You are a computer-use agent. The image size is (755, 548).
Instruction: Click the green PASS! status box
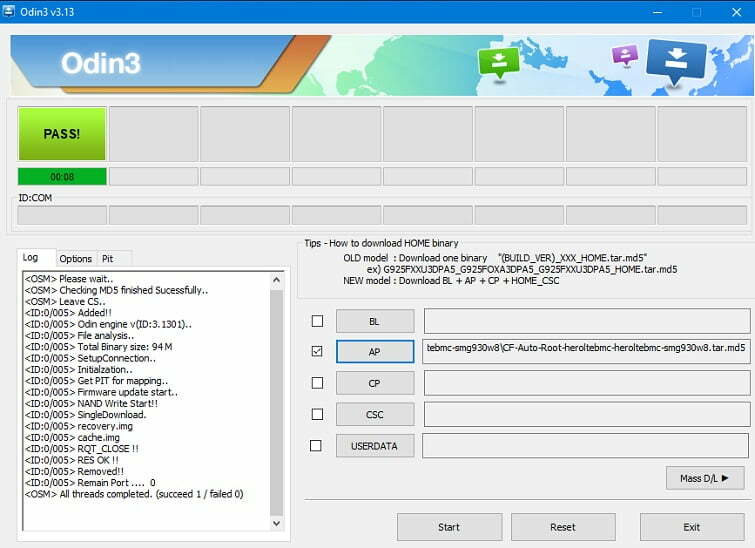62,134
